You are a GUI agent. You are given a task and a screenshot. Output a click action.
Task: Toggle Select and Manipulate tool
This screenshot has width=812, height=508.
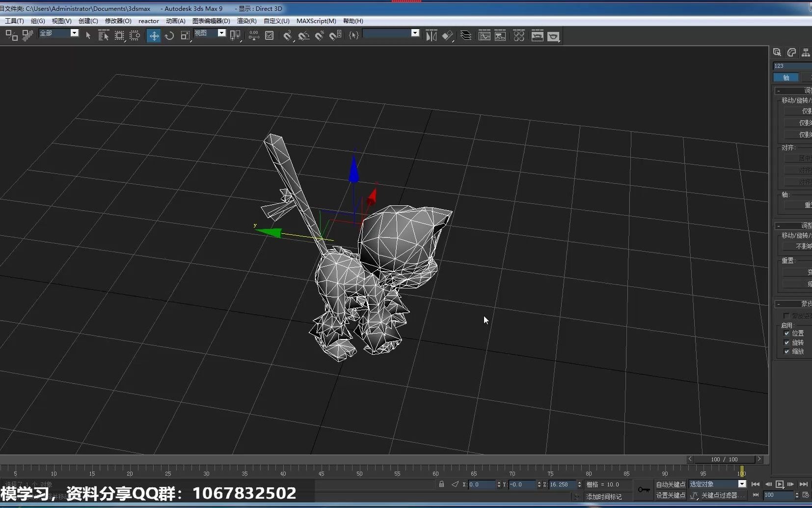(x=254, y=35)
